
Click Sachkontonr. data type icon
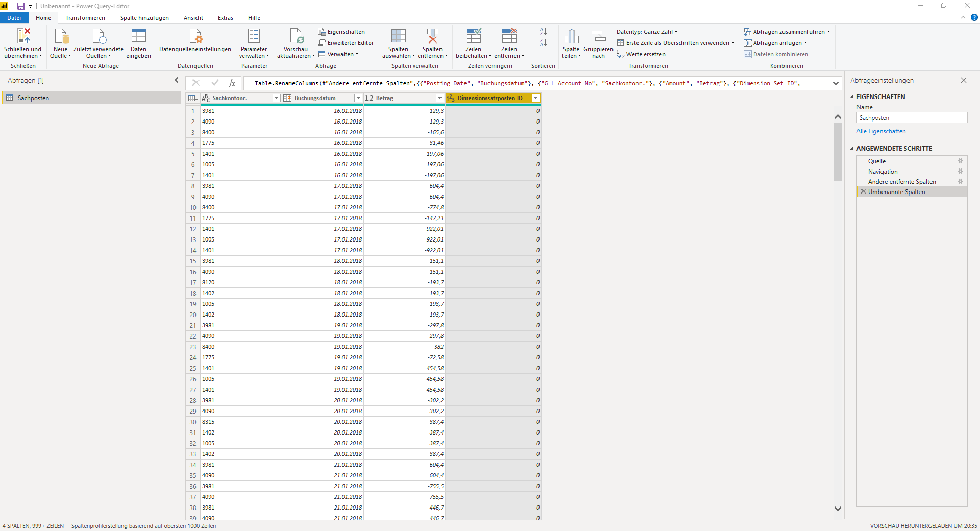coord(206,98)
